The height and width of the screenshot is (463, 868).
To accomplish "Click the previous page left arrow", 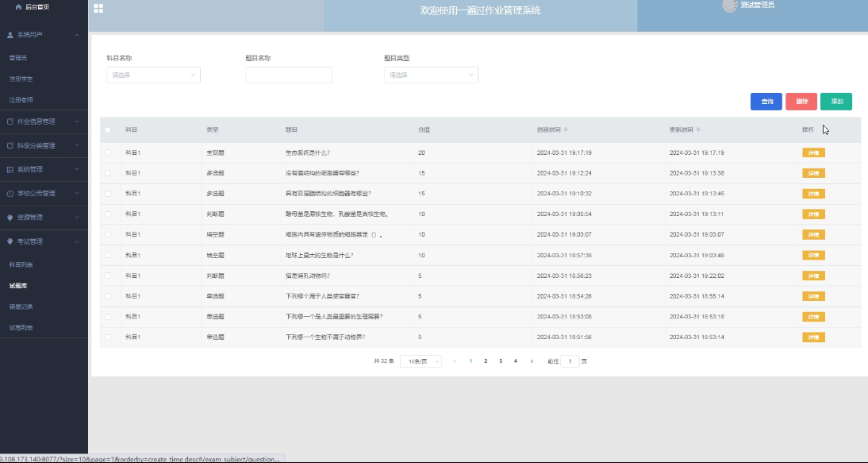I will click(455, 361).
